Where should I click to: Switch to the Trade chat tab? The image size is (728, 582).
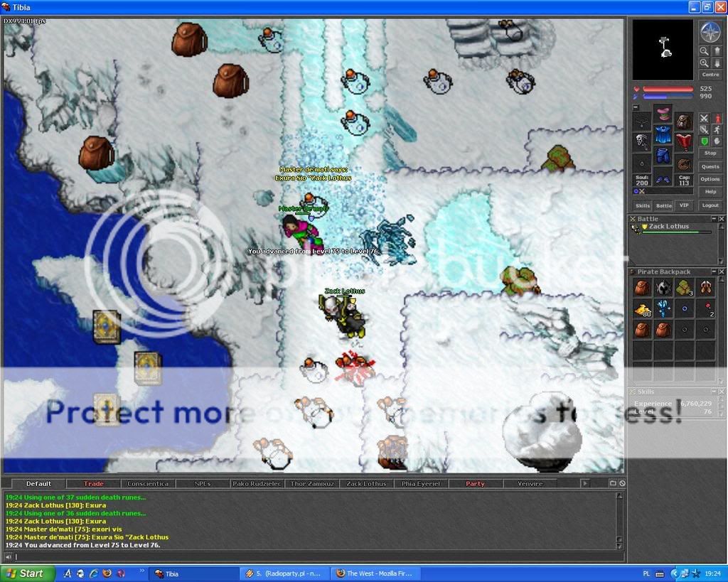coord(94,484)
